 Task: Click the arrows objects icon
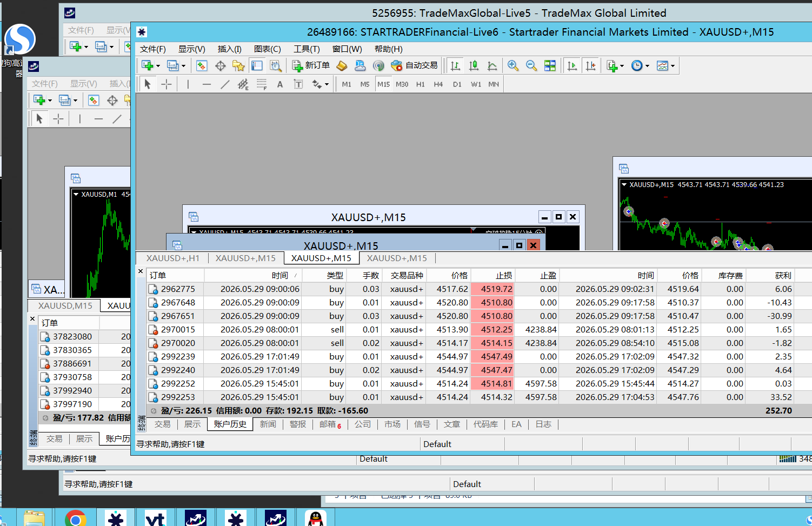click(317, 84)
